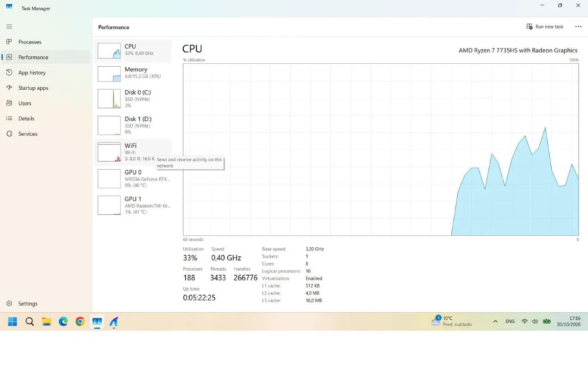Click the Windows Start button
The width and height of the screenshot is (588, 380).
tap(12, 322)
